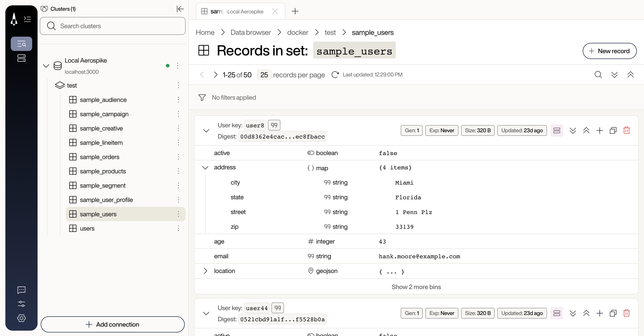Image resolution: width=644 pixels, height=336 pixels.
Task: Add a bin to user8 record
Action: [600, 130]
